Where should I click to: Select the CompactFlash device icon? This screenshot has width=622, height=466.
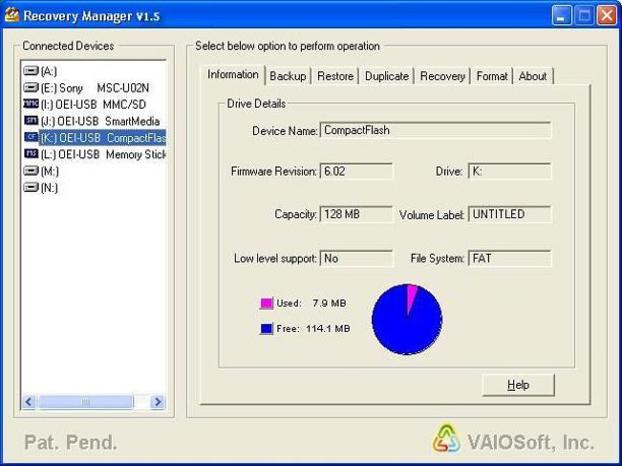30,137
